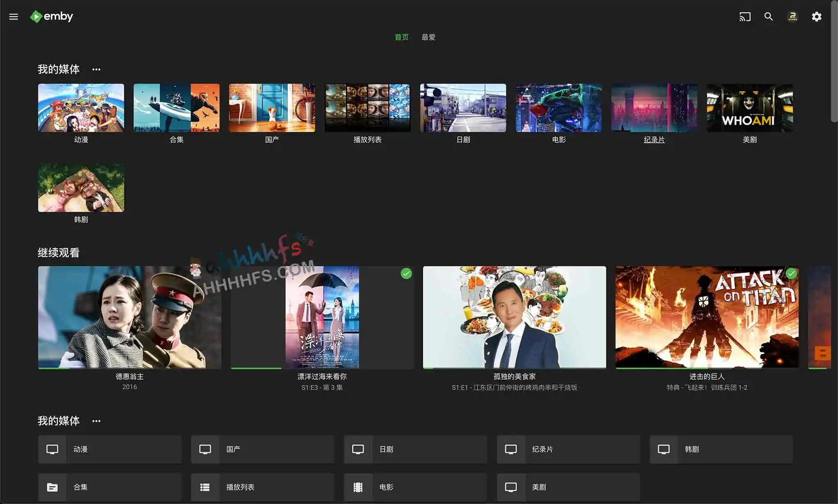Expand options beside top 我的媒体 heading
838x504 pixels.
pyautogui.click(x=96, y=70)
